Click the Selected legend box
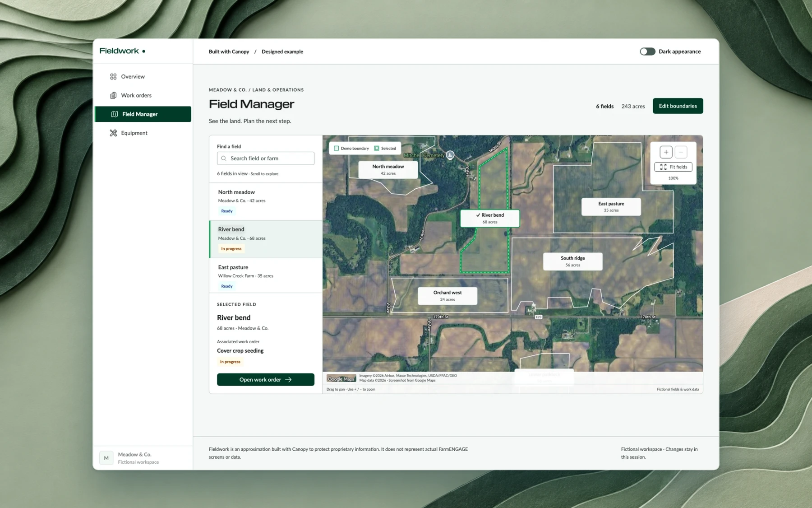This screenshot has height=508, width=812. (x=377, y=148)
